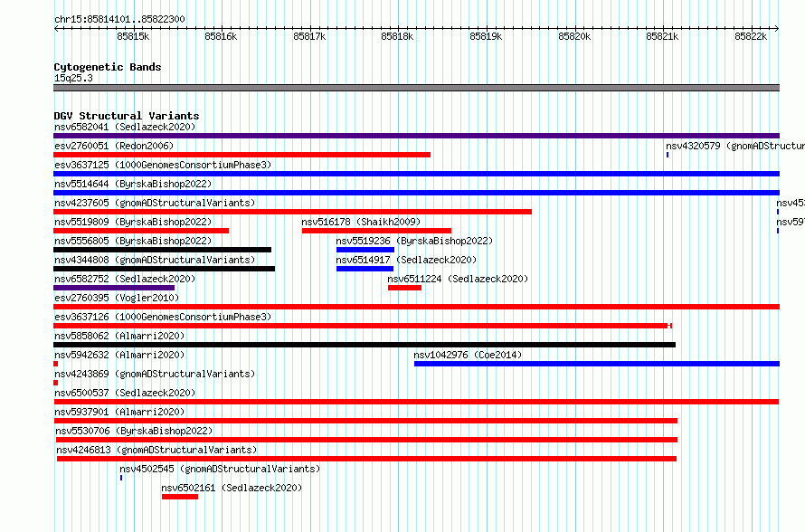Select the blue esv3637125 variant bar
805x532 pixels.
point(416,174)
